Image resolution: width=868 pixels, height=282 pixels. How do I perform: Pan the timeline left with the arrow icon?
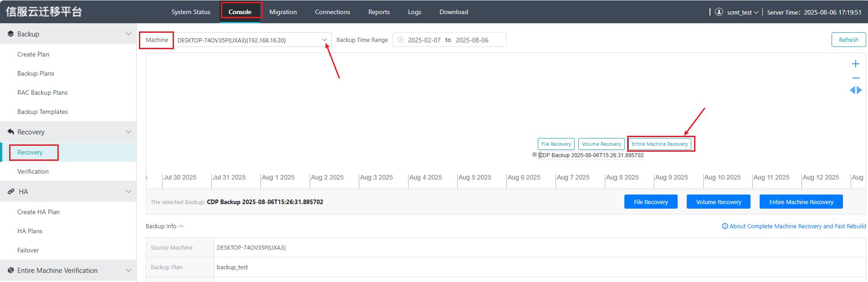point(853,90)
